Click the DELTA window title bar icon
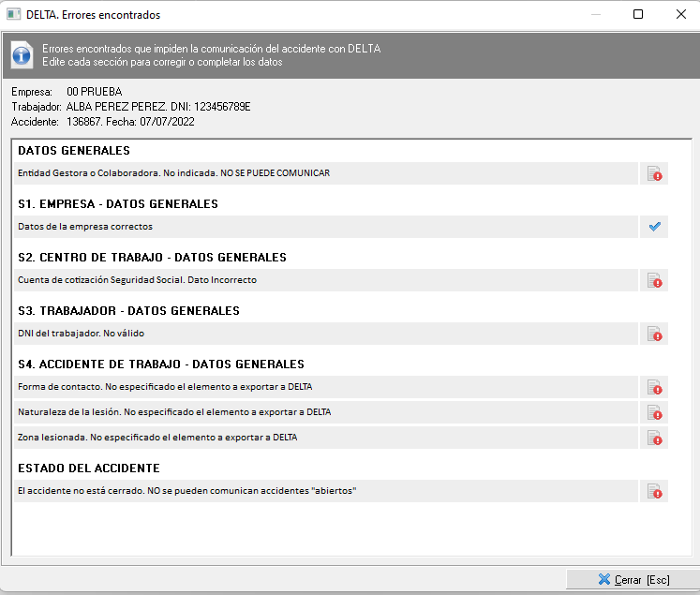Viewport: 700px width, 595px height. [x=14, y=15]
